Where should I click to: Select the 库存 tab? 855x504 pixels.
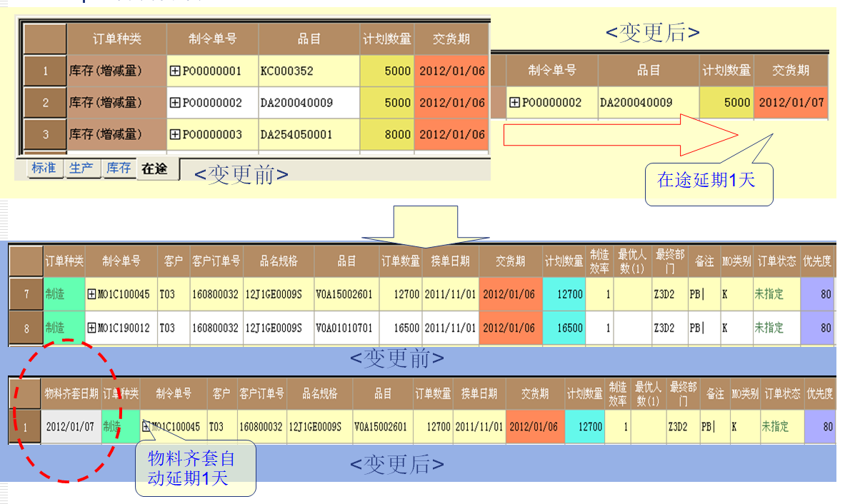tap(119, 168)
